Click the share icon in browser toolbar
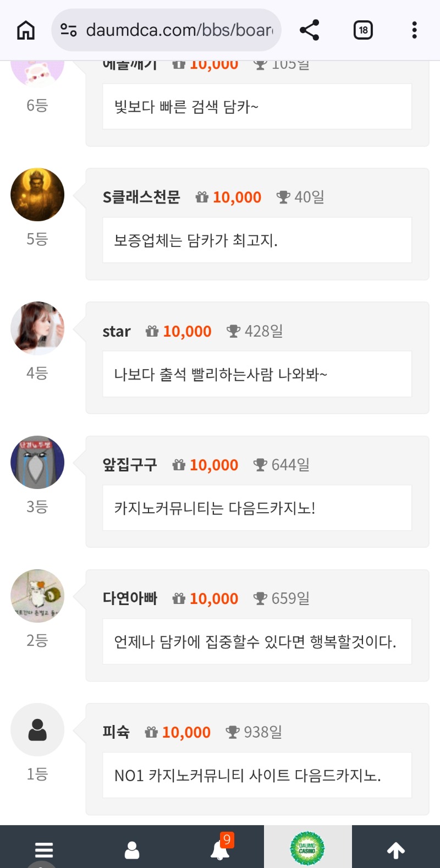This screenshot has height=868, width=440. 310,30
